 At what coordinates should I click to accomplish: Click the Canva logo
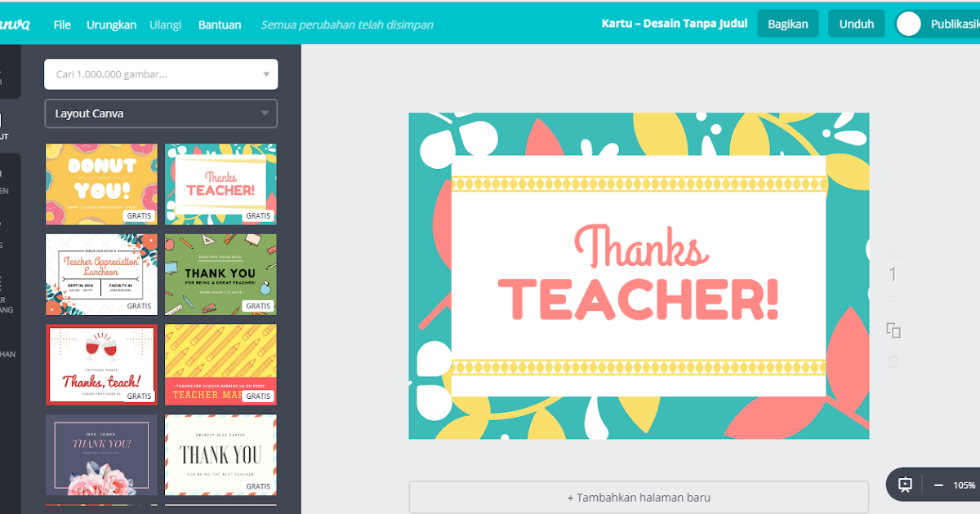[15, 24]
